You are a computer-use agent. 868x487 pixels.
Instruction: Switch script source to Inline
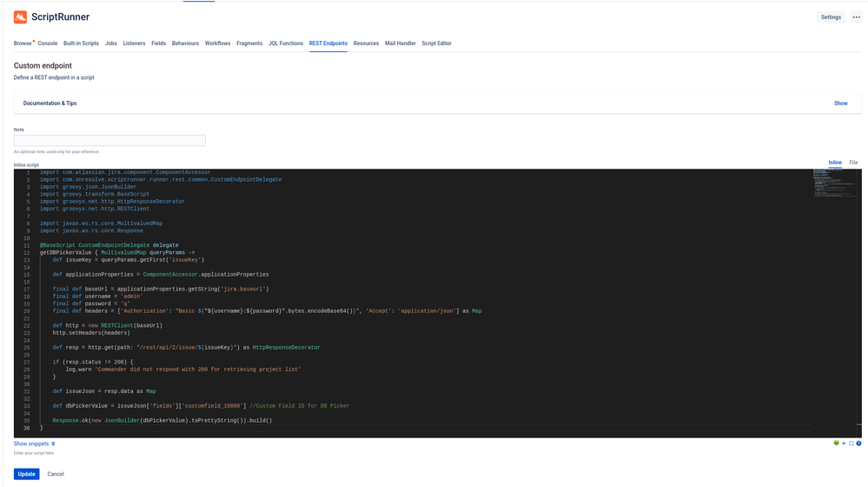point(835,163)
